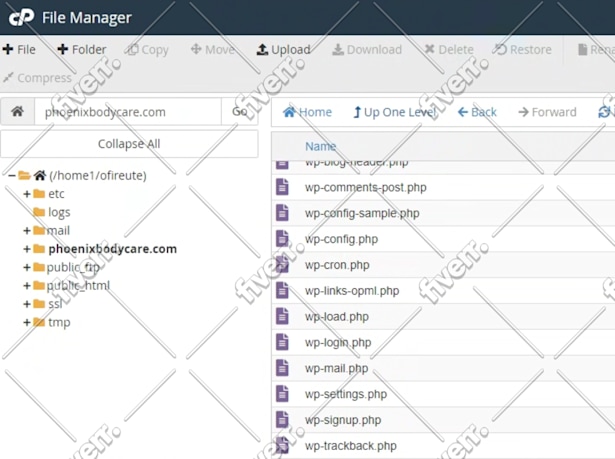Screen dimensions: 615x459
Task: Select file wp-cron.php
Action: (337, 265)
